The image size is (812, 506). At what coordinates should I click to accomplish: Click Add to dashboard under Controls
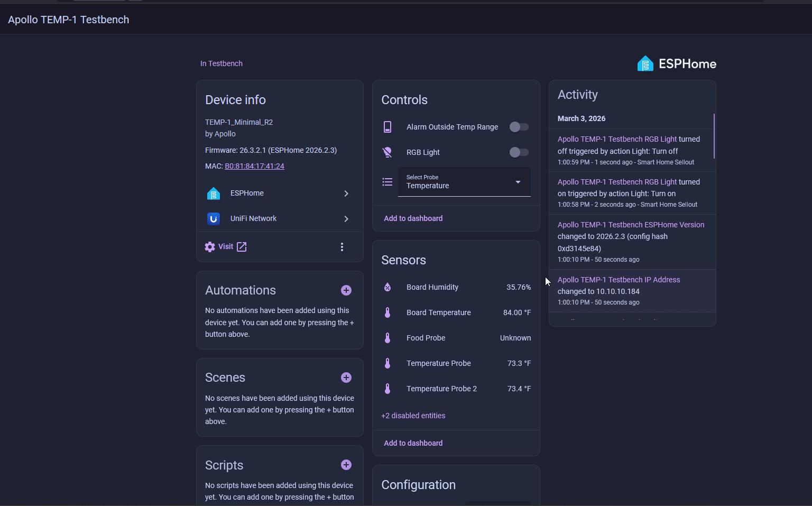413,218
